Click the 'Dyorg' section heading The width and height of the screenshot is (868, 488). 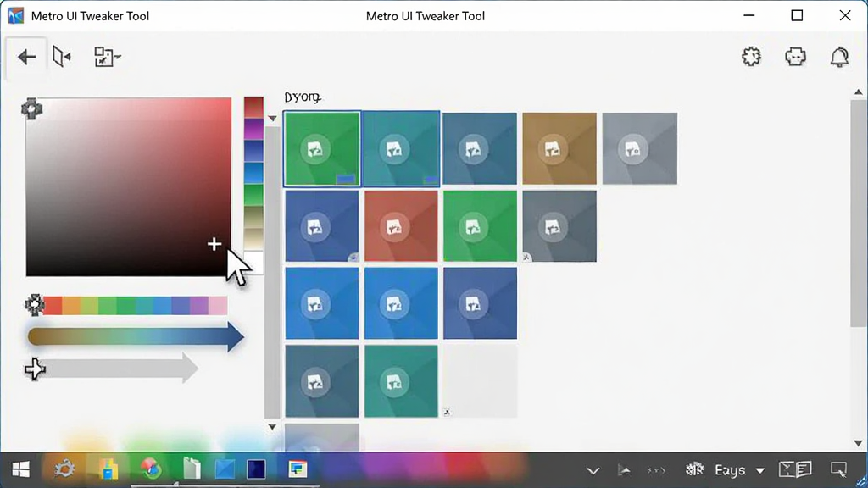(303, 97)
